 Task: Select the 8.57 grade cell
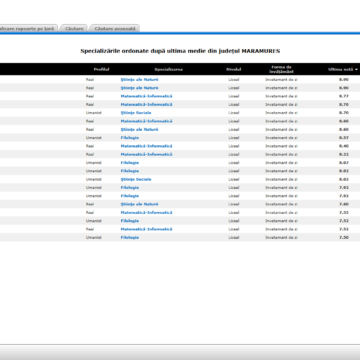point(344,138)
